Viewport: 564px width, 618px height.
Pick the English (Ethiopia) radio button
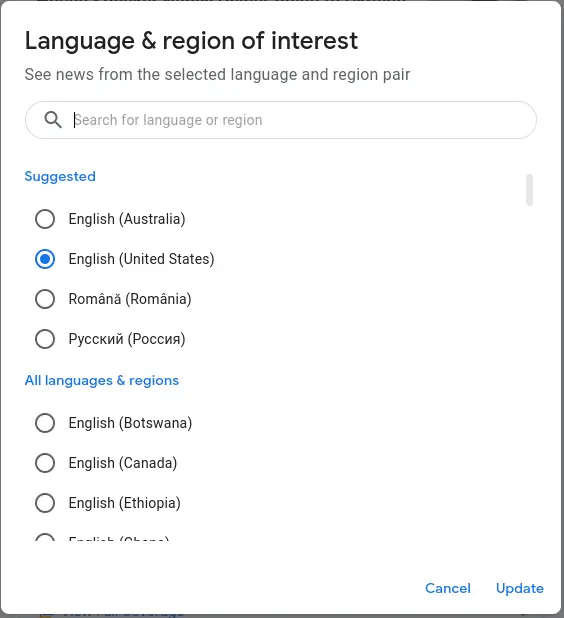[45, 503]
